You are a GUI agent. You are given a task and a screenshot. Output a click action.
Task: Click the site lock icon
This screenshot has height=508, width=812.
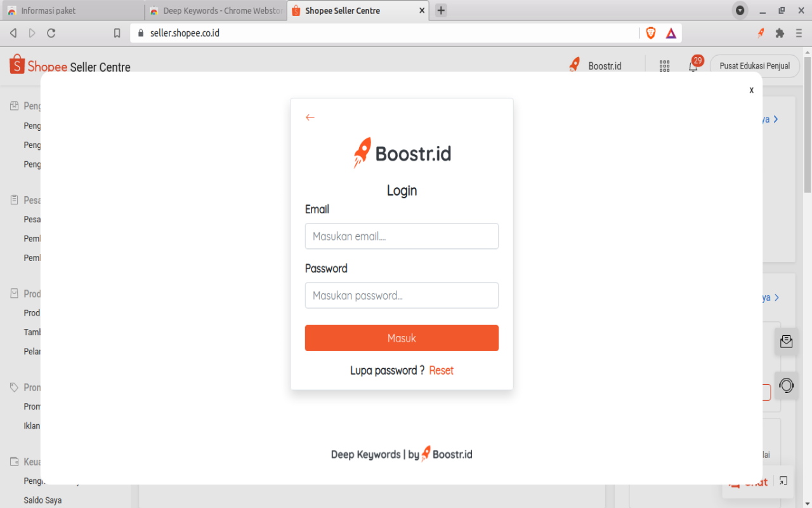click(141, 33)
